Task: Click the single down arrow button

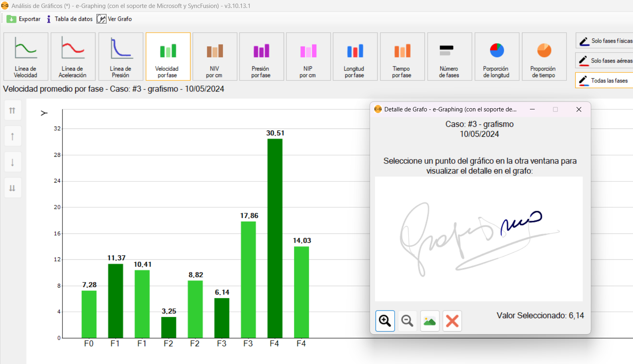Action: [x=12, y=162]
